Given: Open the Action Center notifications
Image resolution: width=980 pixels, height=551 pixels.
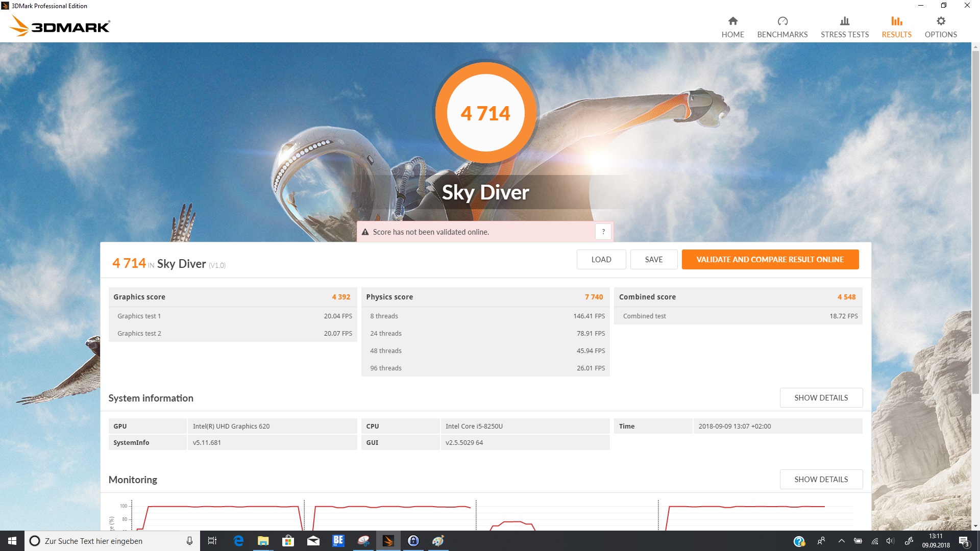Looking at the screenshot, I should pos(964,541).
